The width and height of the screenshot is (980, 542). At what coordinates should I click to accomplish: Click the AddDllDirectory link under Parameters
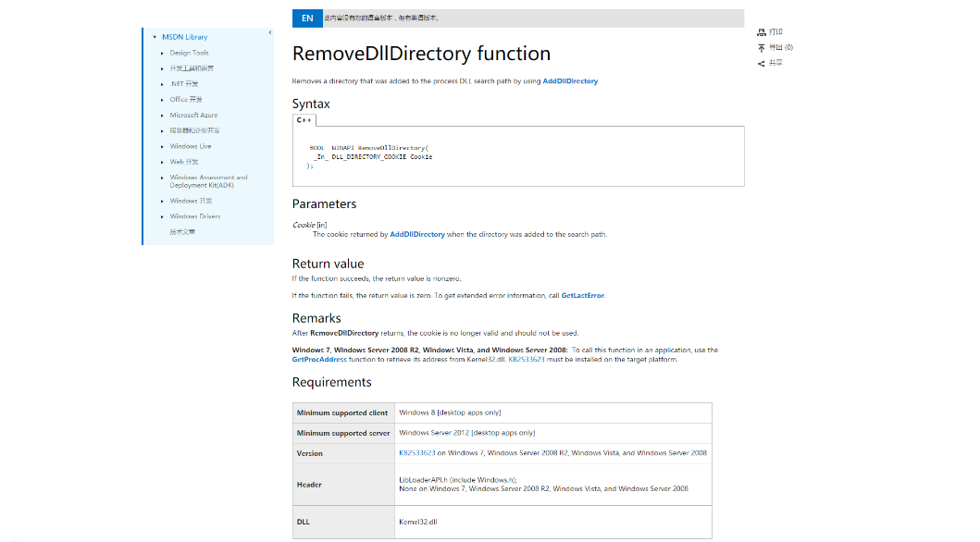point(417,235)
